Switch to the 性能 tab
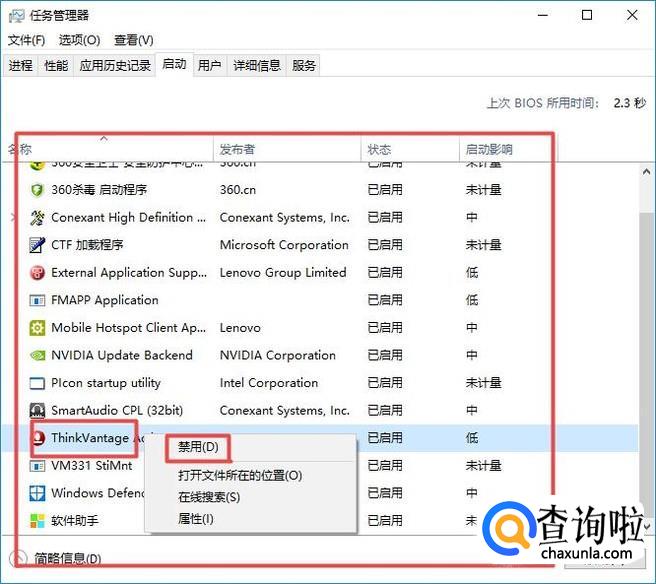The image size is (656, 584). tap(56, 66)
